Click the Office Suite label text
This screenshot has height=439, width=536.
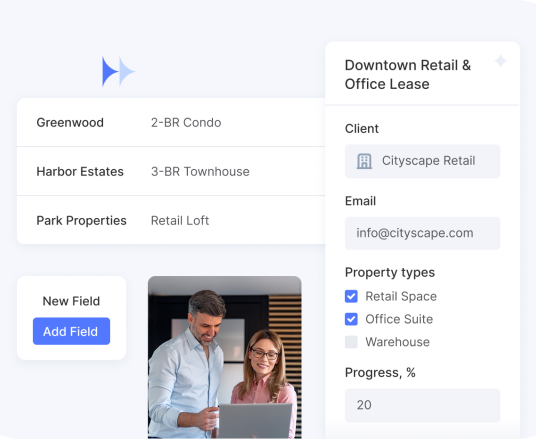[399, 319]
